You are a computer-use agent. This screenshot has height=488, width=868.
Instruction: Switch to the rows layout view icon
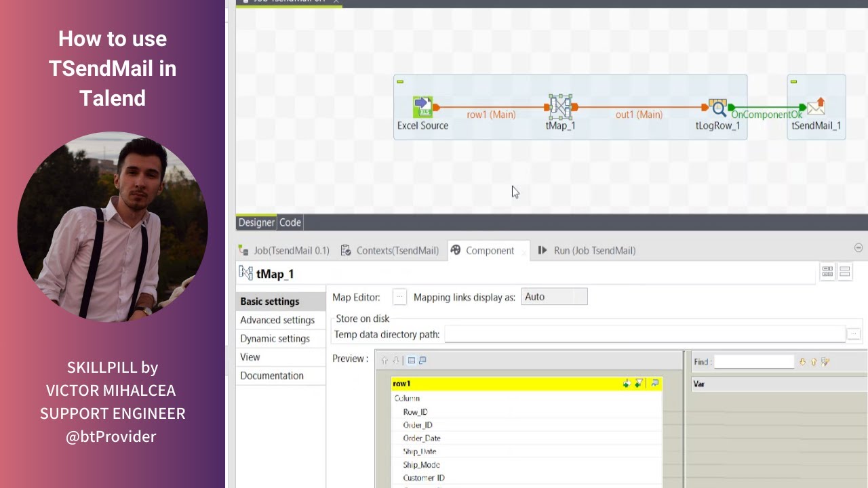[x=845, y=272]
